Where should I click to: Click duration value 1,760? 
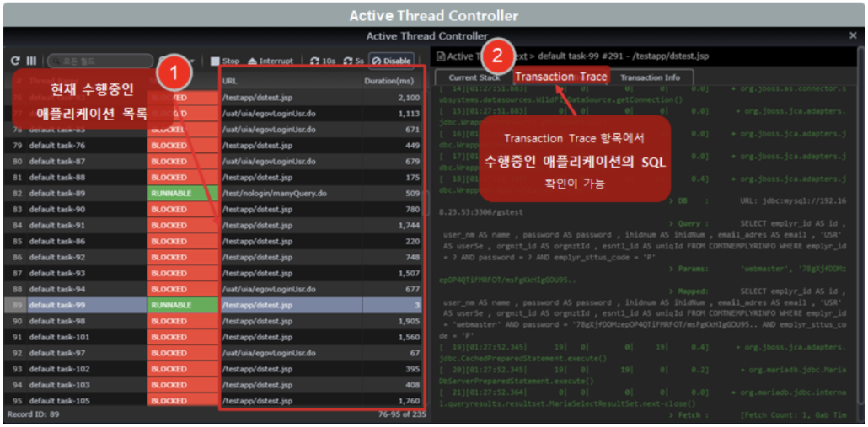click(x=410, y=400)
